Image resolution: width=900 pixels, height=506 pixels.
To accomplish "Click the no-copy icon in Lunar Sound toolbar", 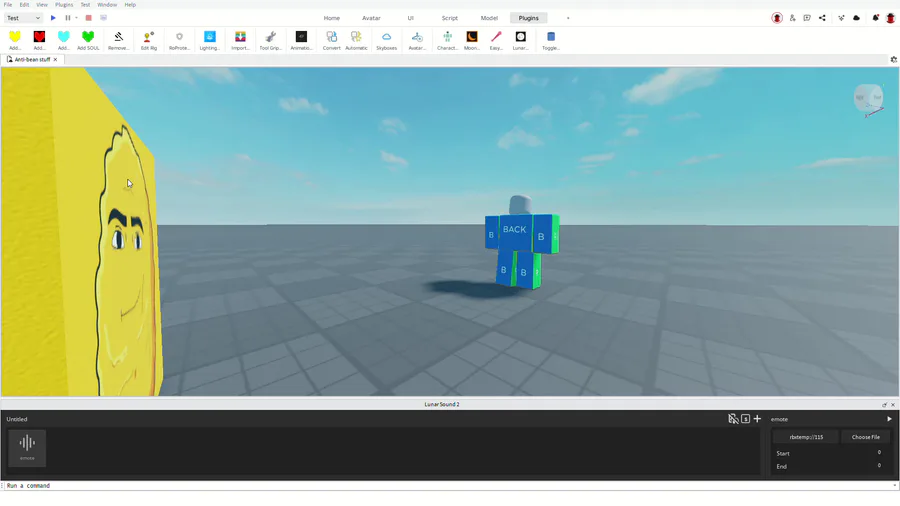I will [x=733, y=419].
